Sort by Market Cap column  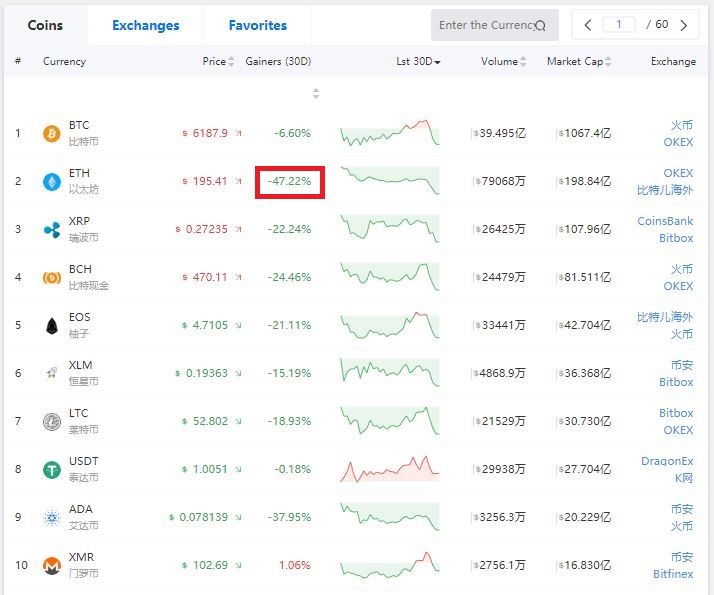point(579,62)
